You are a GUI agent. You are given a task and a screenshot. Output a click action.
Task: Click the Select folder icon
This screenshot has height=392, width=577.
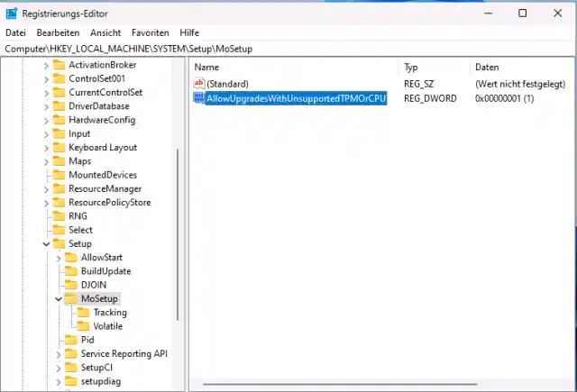59,230
